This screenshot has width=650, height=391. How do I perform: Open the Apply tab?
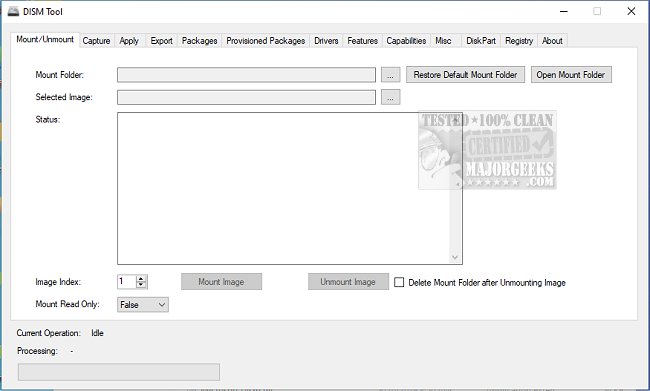point(129,41)
